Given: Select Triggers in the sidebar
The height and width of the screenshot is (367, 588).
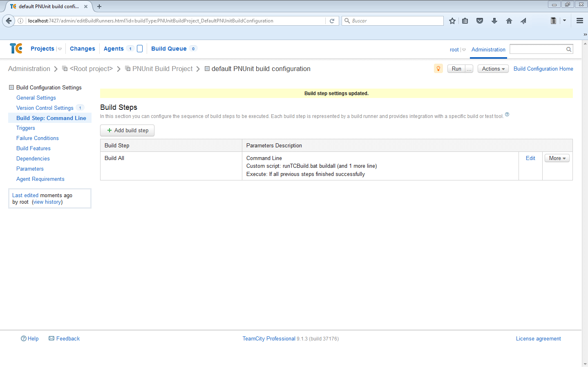Looking at the screenshot, I should pyautogui.click(x=26, y=128).
